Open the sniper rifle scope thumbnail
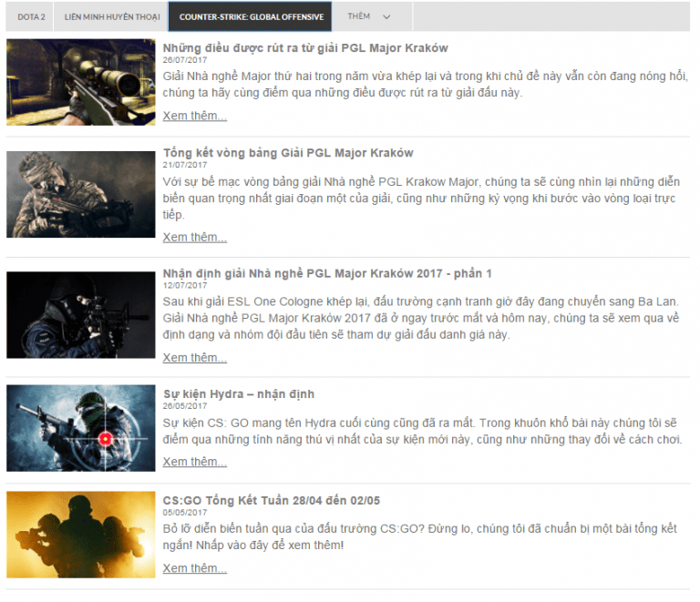 (81, 82)
